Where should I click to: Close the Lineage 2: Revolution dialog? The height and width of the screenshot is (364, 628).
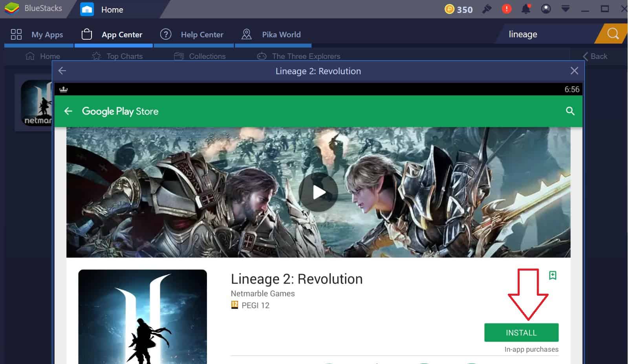tap(574, 71)
